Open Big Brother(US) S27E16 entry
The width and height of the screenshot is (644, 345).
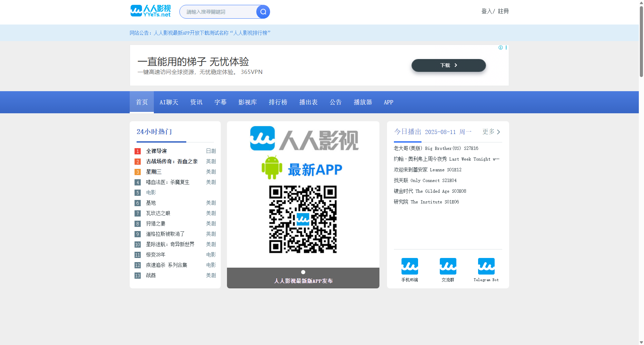[436, 148]
